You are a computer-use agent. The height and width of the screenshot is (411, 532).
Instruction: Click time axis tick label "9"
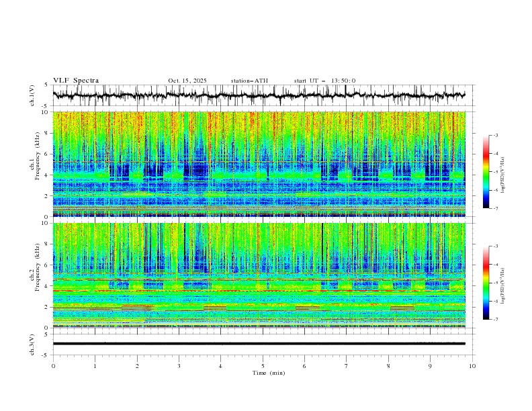pyautogui.click(x=430, y=366)
